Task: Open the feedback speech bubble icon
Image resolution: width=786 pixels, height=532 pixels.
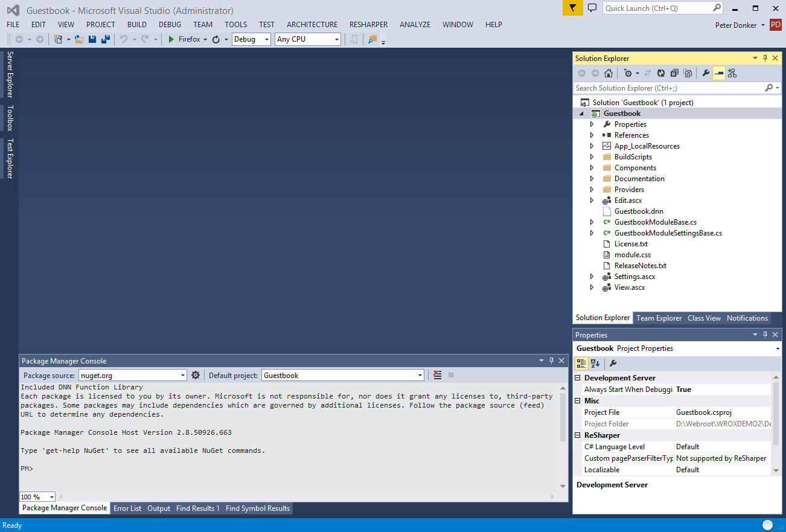Action: (x=592, y=8)
